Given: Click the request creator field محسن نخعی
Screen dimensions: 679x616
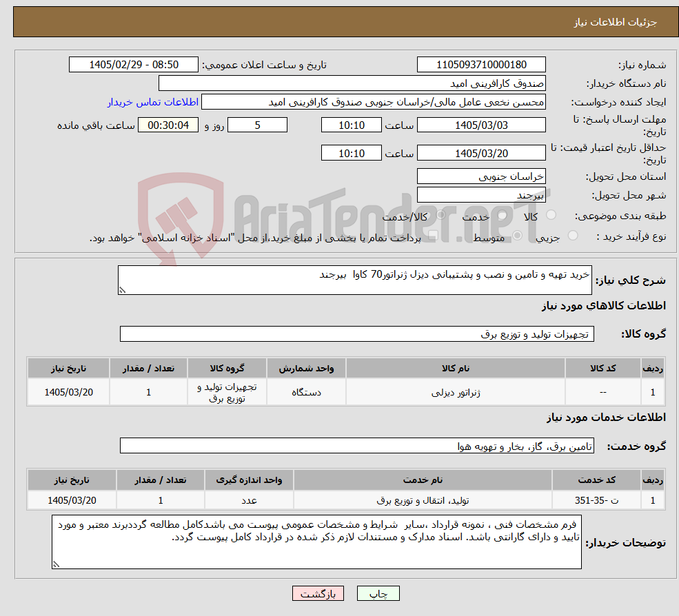Looking at the screenshot, I should [373, 102].
